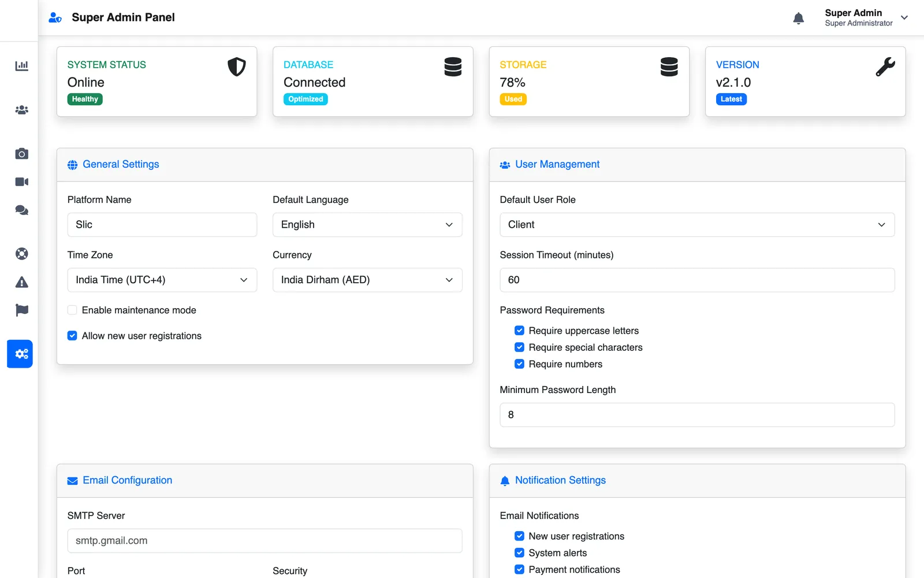
Task: Click the Healthy status badge
Action: (x=85, y=99)
